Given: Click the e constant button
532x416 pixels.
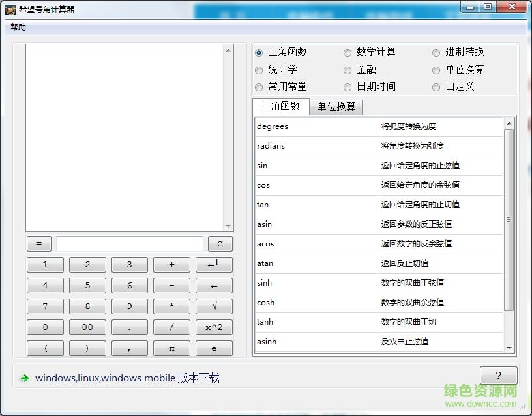Looking at the screenshot, I should 214,348.
